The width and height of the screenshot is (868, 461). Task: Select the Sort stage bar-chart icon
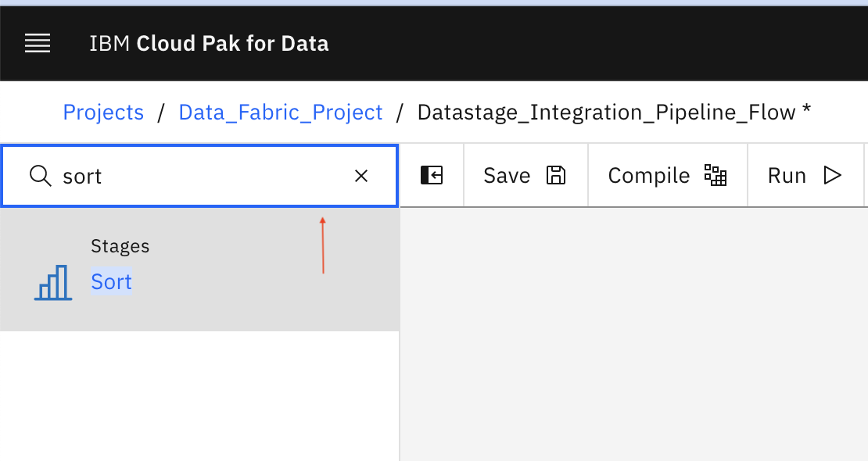53,282
